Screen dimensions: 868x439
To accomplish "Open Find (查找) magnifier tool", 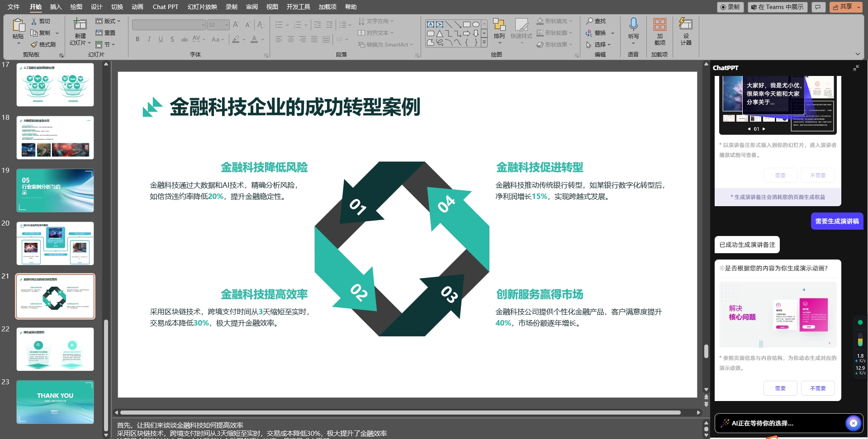I will click(590, 21).
